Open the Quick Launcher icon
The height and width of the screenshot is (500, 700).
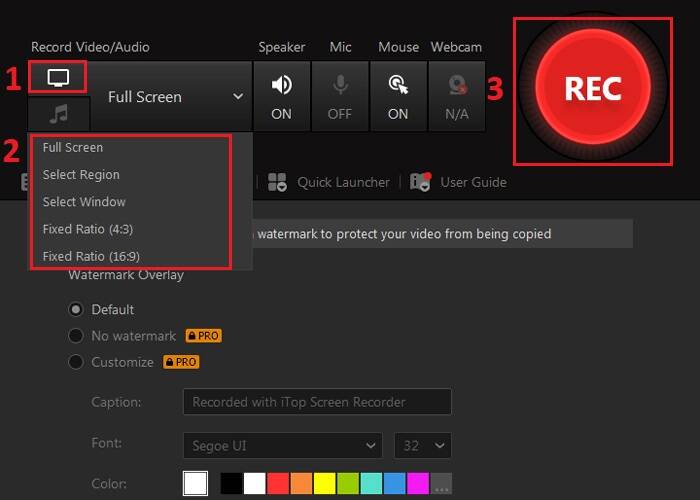click(x=277, y=182)
